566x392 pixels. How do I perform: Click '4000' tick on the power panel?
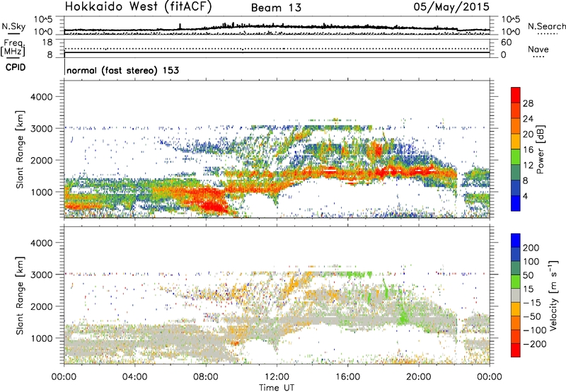(41, 97)
